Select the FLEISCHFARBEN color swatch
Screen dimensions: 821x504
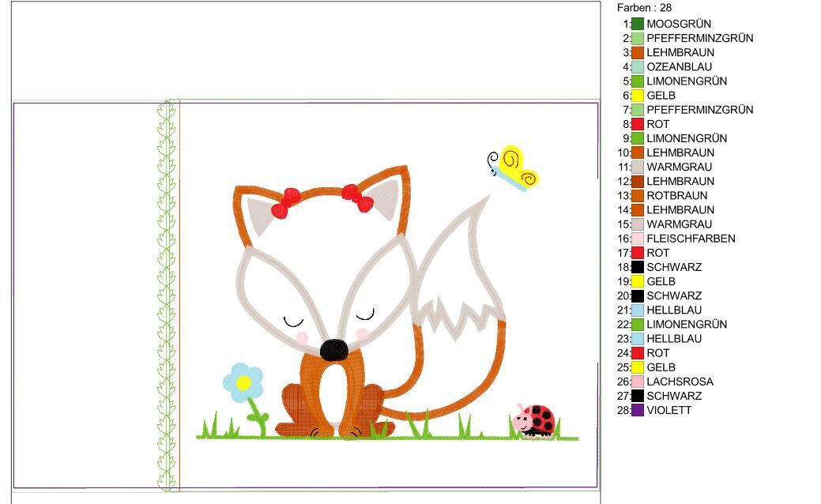638,239
